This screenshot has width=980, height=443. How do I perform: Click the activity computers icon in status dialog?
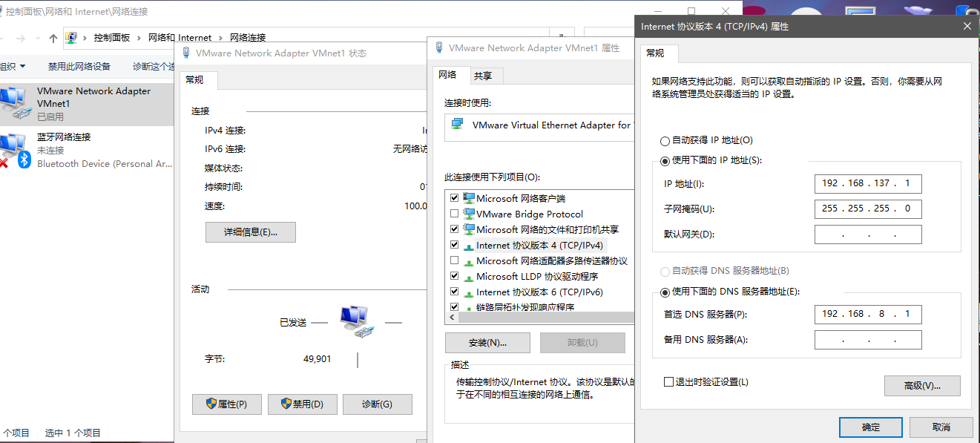[x=357, y=322]
